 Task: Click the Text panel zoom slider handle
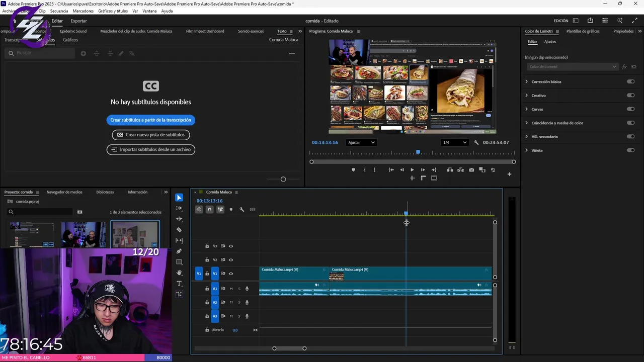(x=283, y=179)
